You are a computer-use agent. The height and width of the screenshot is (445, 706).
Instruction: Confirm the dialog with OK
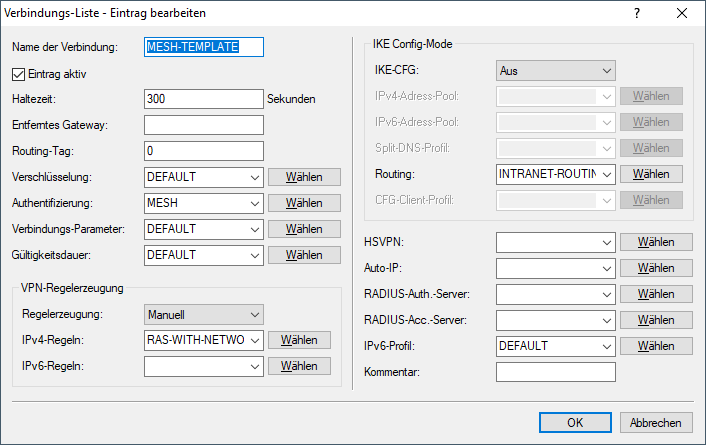point(574,422)
